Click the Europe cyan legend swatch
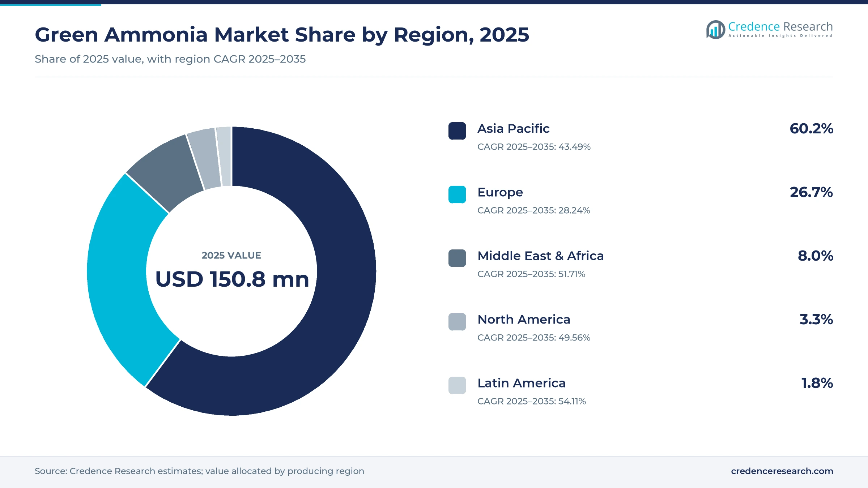This screenshot has height=488, width=868. point(457,194)
